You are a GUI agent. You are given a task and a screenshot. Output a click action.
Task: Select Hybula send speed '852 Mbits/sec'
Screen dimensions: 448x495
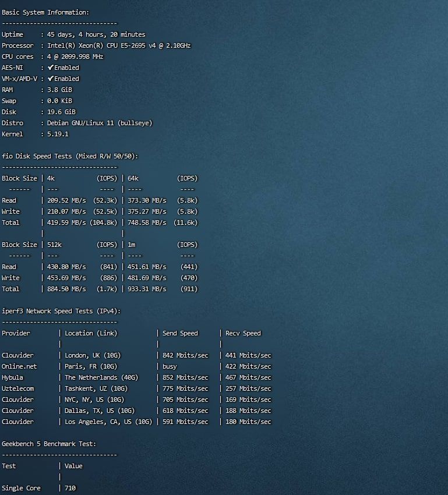click(185, 377)
